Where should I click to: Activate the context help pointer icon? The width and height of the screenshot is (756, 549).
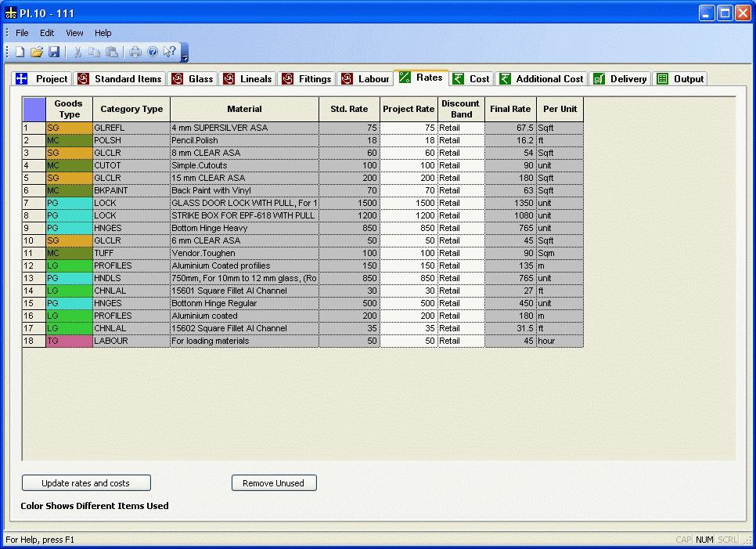(x=170, y=52)
